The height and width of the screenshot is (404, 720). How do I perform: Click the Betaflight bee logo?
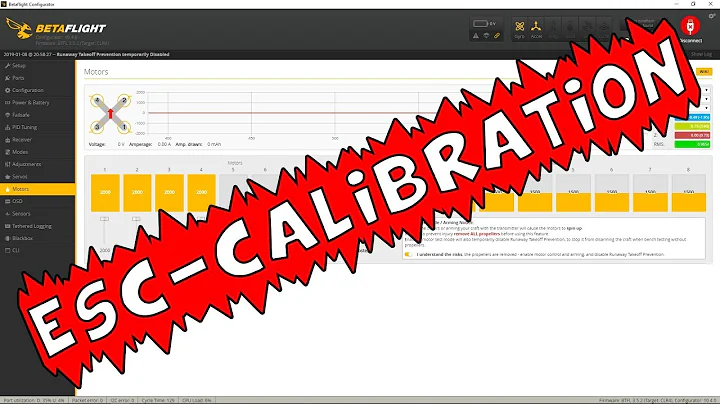(x=18, y=28)
